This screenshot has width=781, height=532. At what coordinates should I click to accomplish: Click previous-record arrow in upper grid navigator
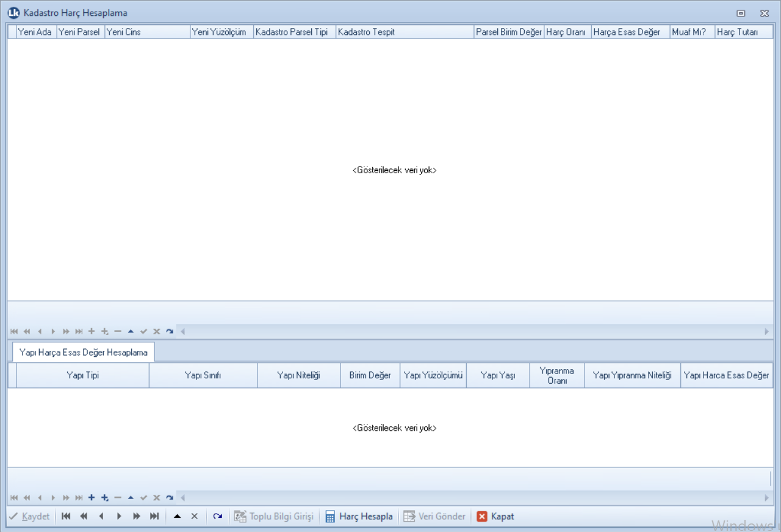tap(40, 331)
